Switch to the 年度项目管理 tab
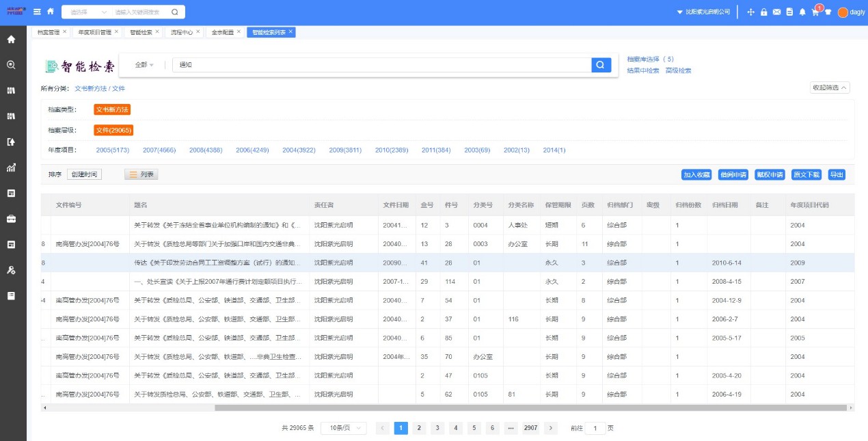 [x=94, y=32]
